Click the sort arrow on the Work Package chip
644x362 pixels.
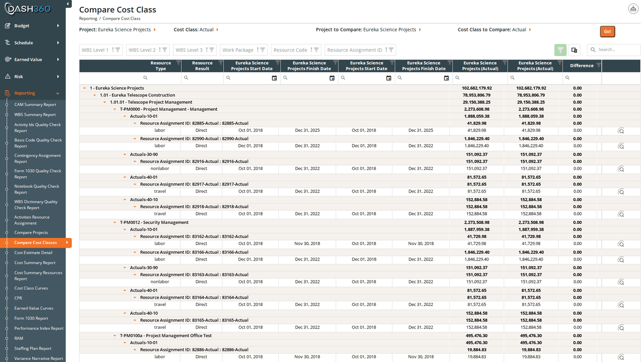point(258,50)
